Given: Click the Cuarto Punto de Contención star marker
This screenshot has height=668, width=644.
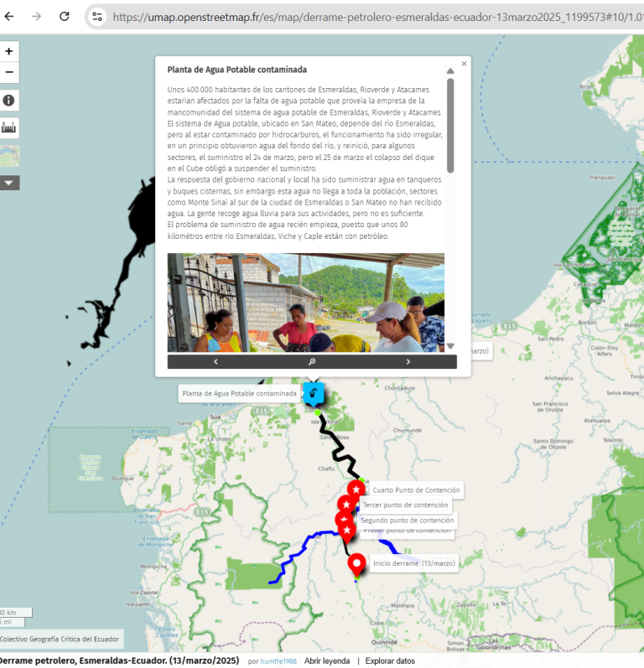Looking at the screenshot, I should tap(356, 489).
